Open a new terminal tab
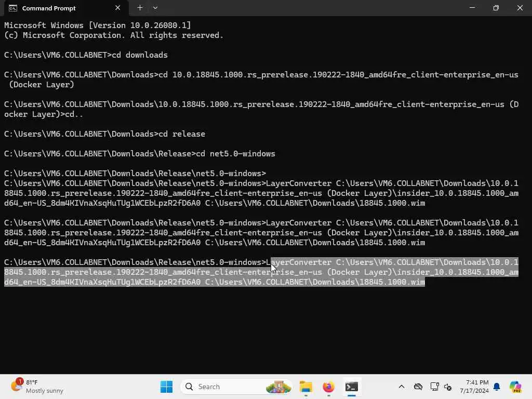The height and width of the screenshot is (399, 532). coord(140,8)
